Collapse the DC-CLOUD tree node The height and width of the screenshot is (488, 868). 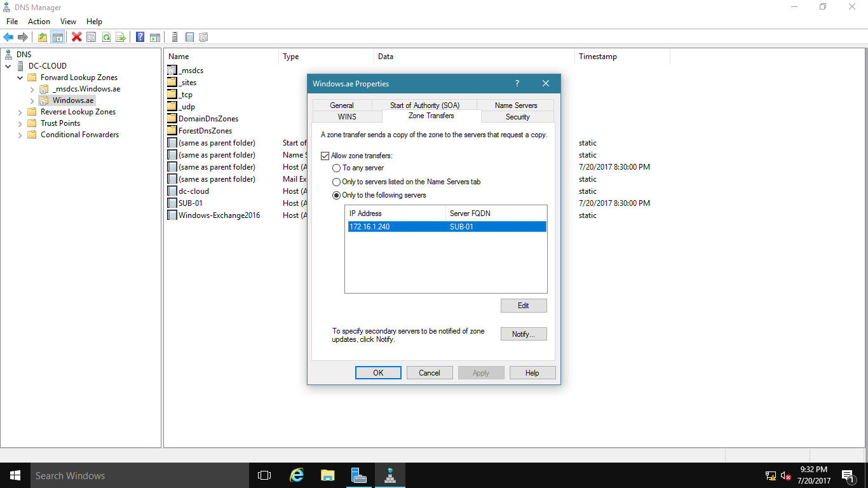[8, 66]
